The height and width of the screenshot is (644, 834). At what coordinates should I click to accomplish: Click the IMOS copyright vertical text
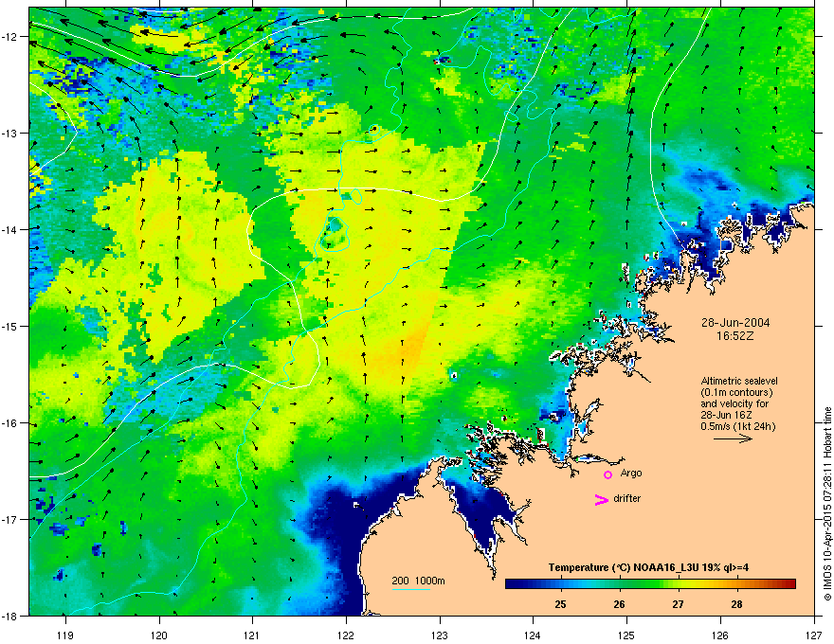[x=827, y=504]
